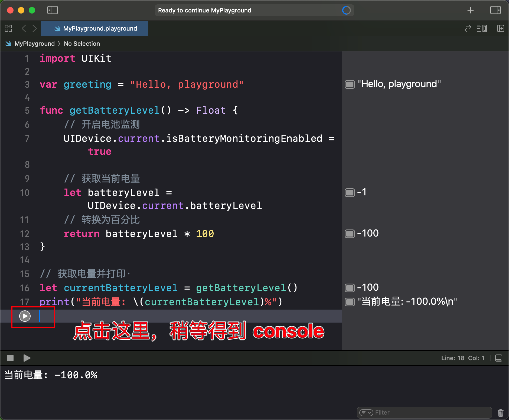
Task: Go forward in editor history
Action: coord(34,28)
